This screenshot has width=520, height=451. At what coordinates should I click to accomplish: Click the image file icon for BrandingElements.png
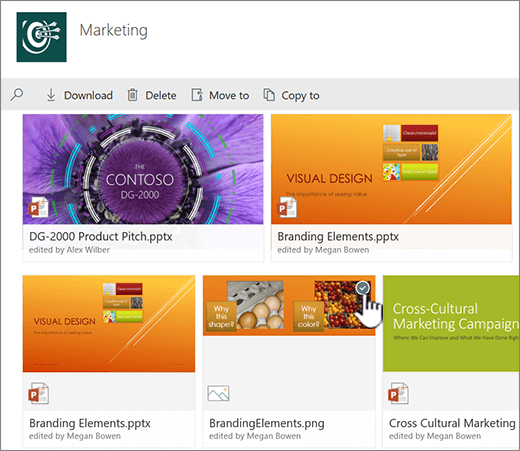tap(218, 393)
